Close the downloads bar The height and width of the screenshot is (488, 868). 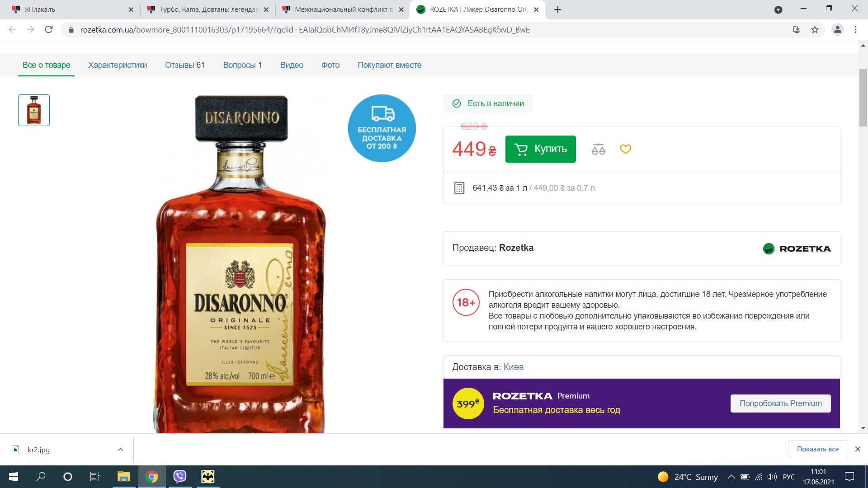858,449
